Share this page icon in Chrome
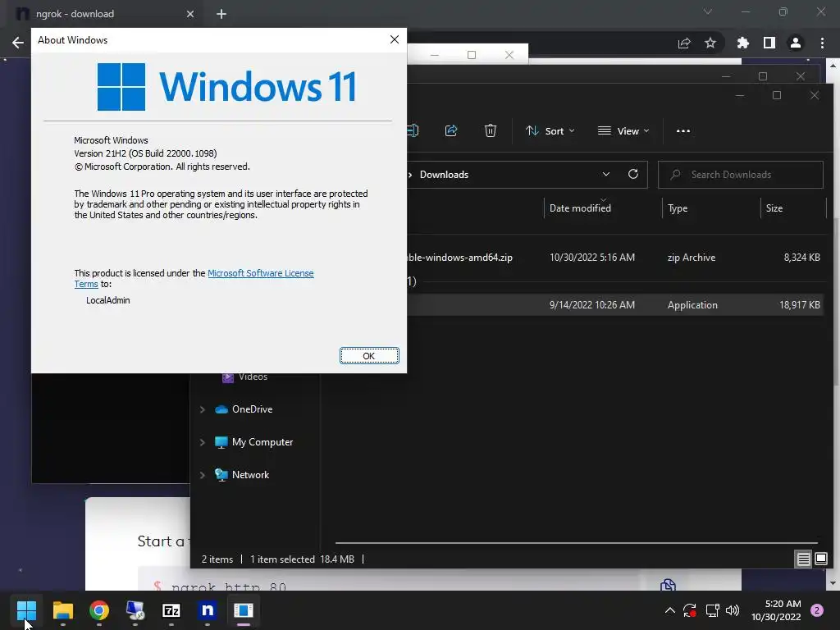 pos(684,43)
